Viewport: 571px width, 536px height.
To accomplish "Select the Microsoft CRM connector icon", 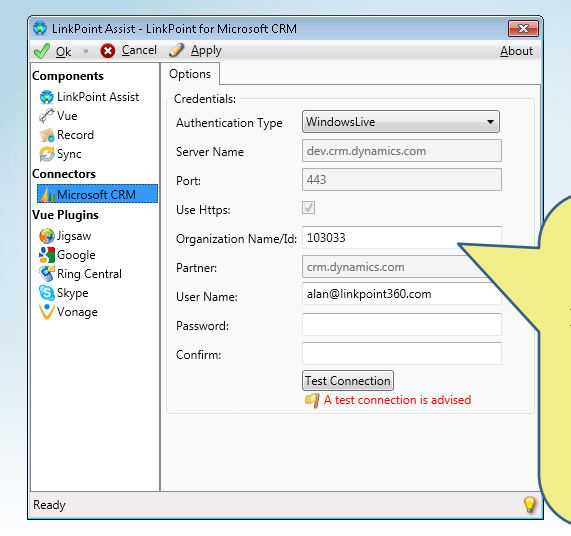I will pos(47,194).
